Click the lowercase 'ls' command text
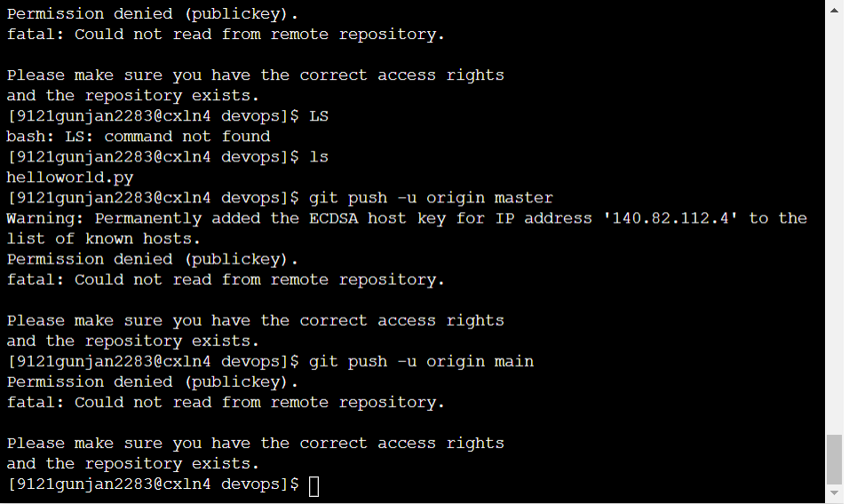The height and width of the screenshot is (504, 849). pyautogui.click(x=319, y=157)
